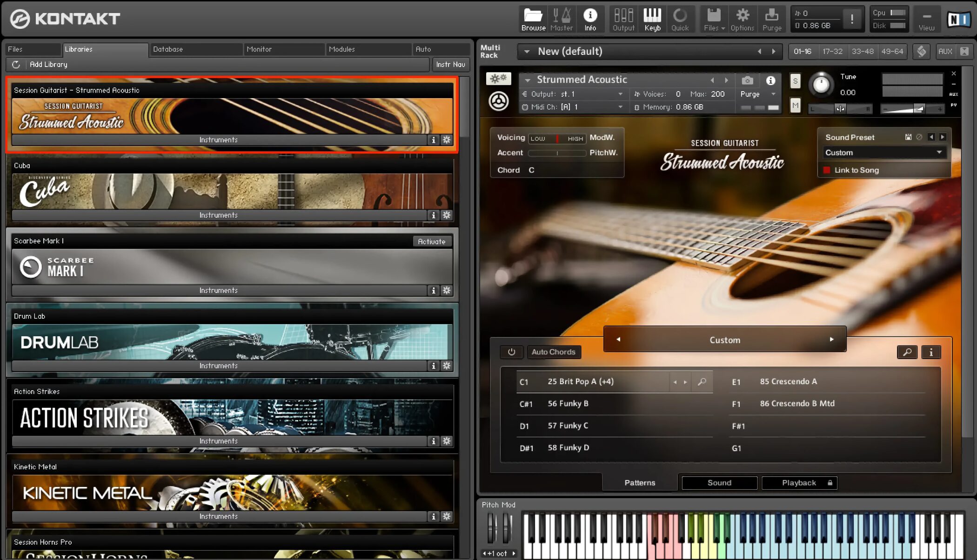Switch to the Modules tab
Viewport: 977px width, 560px height.
click(x=368, y=49)
